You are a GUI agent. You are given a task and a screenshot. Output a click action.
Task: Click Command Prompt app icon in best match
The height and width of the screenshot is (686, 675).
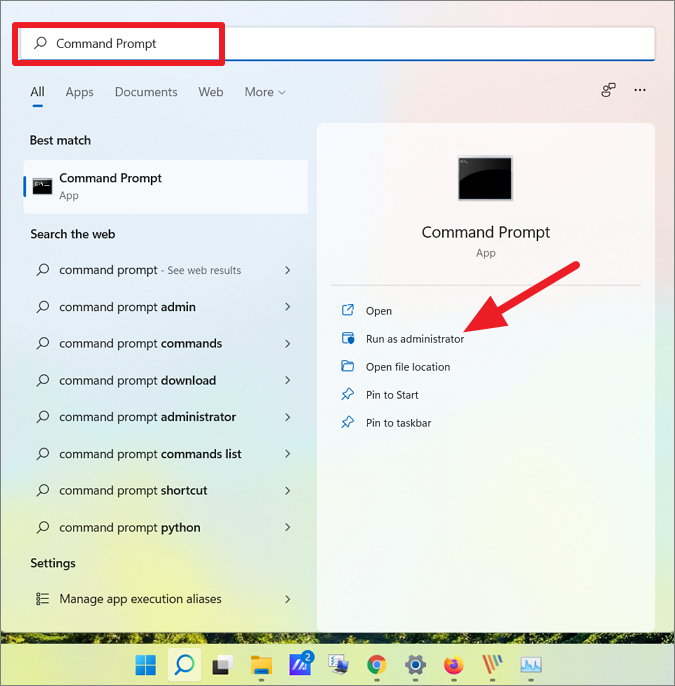pos(42,186)
